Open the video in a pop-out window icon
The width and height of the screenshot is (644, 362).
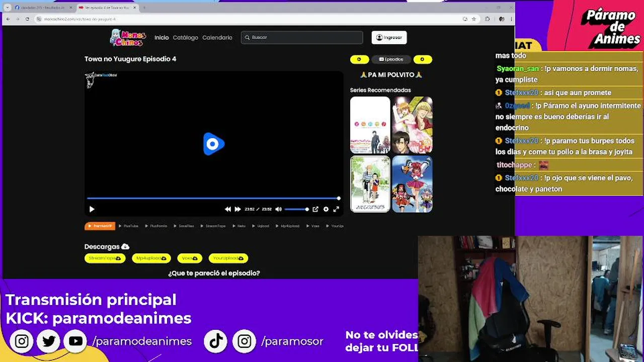pyautogui.click(x=315, y=209)
